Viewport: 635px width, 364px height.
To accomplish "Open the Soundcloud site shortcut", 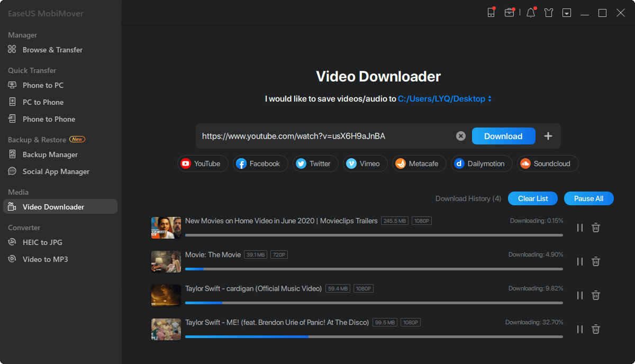I will (548, 163).
